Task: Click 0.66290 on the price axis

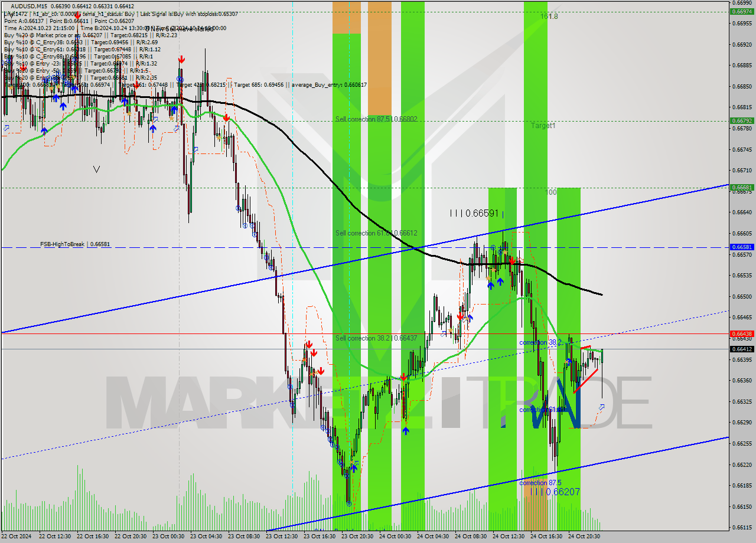Action: pyautogui.click(x=741, y=422)
